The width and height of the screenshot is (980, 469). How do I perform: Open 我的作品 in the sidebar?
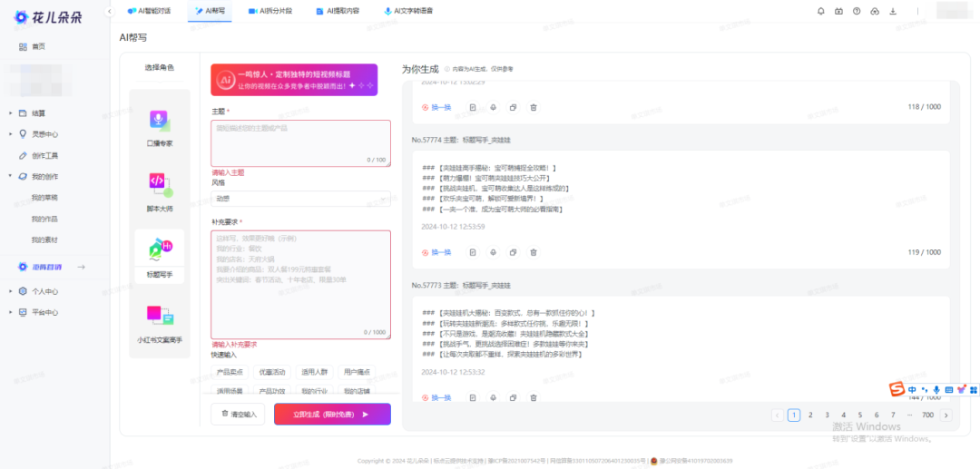[45, 219]
